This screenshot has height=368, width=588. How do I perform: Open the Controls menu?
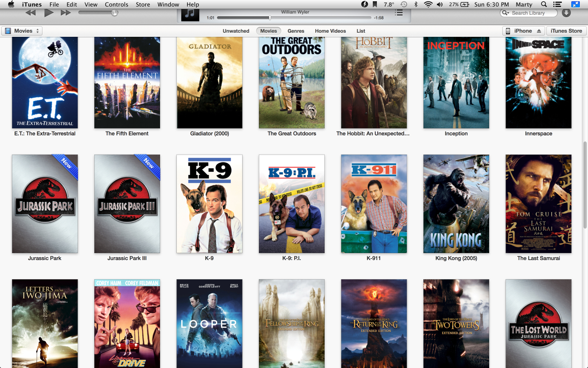pos(116,4)
